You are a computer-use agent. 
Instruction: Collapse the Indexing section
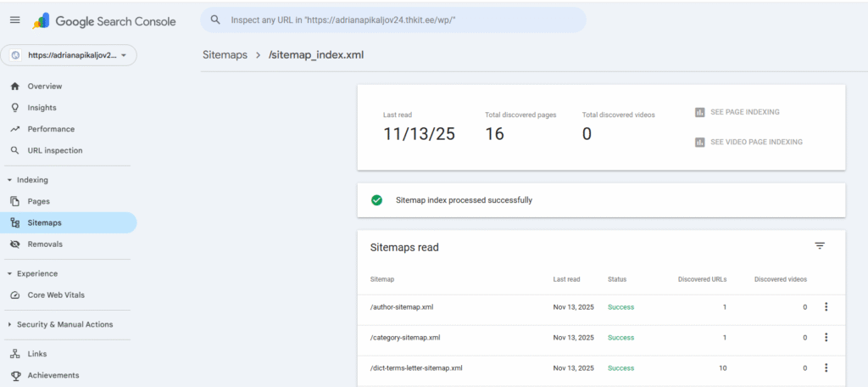[9, 180]
